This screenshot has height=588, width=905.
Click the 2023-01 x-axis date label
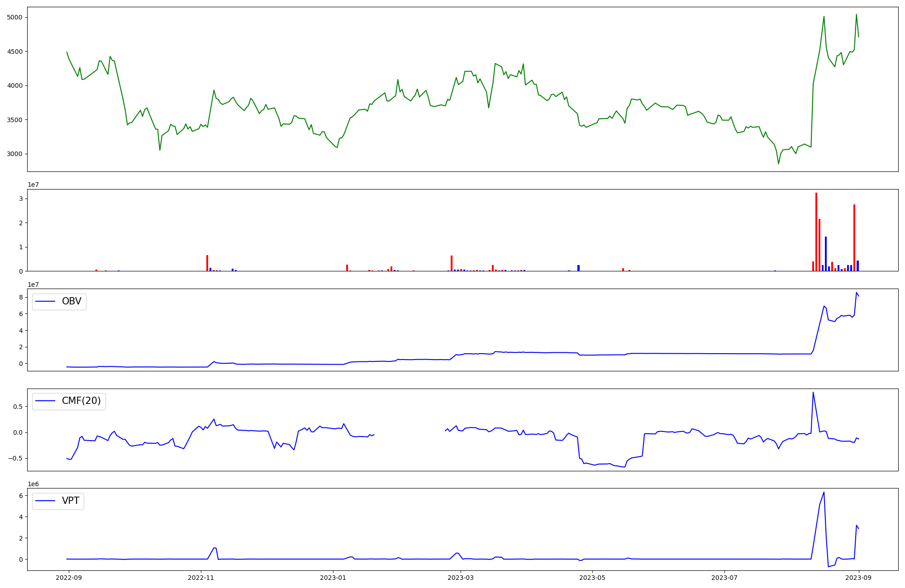[x=333, y=578]
